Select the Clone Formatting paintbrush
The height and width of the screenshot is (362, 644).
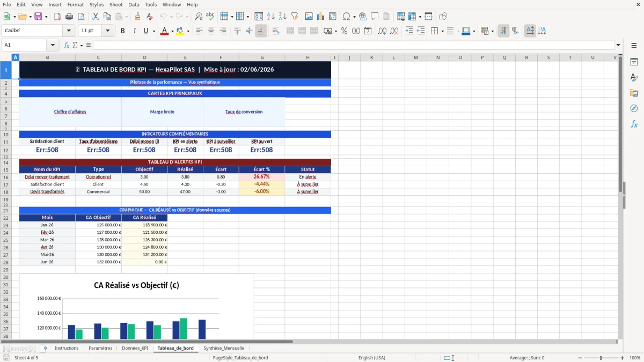pos(138,17)
